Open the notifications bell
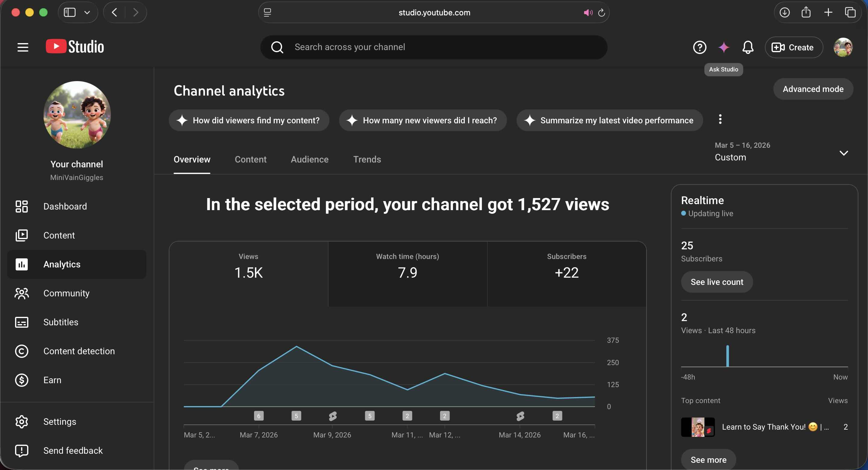Viewport: 868px width, 470px height. pyautogui.click(x=748, y=47)
